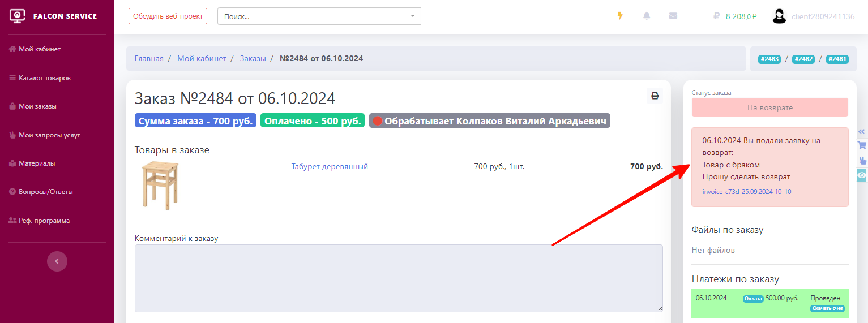Image resolution: width=868 pixels, height=323 pixels.
Task: Expand right side panel double chevron
Action: point(862,131)
